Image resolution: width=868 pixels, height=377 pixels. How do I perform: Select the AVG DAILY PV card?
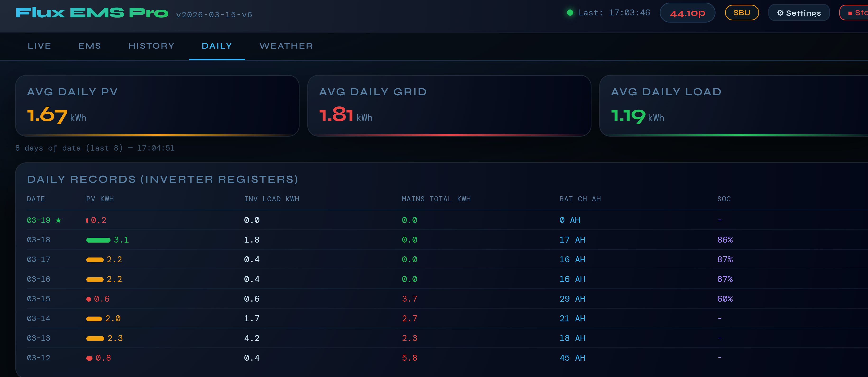tap(157, 106)
